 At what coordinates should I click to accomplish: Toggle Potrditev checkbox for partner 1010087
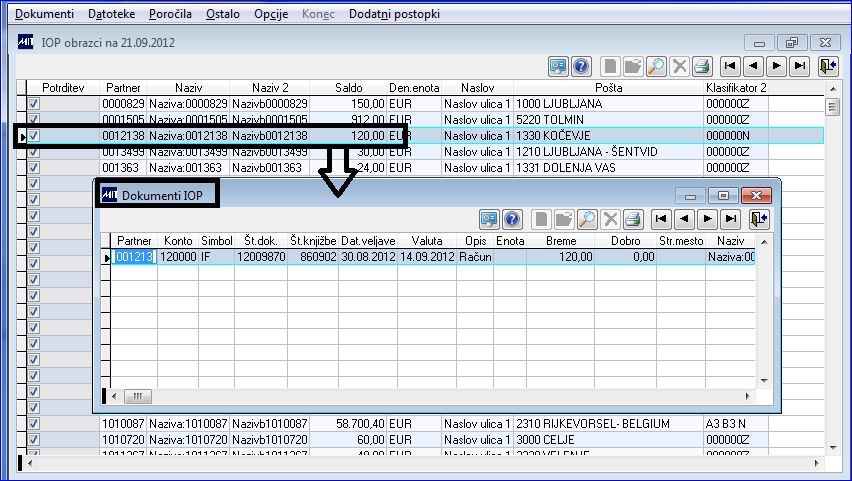coord(34,423)
